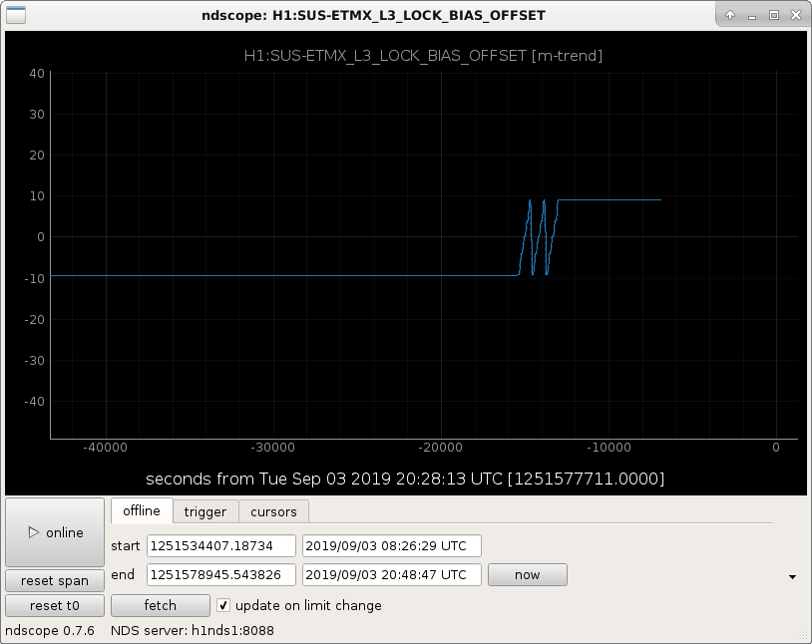This screenshot has height=644, width=812.
Task: Click the keep-above arrow icon in titlebar
Action: click(x=730, y=15)
